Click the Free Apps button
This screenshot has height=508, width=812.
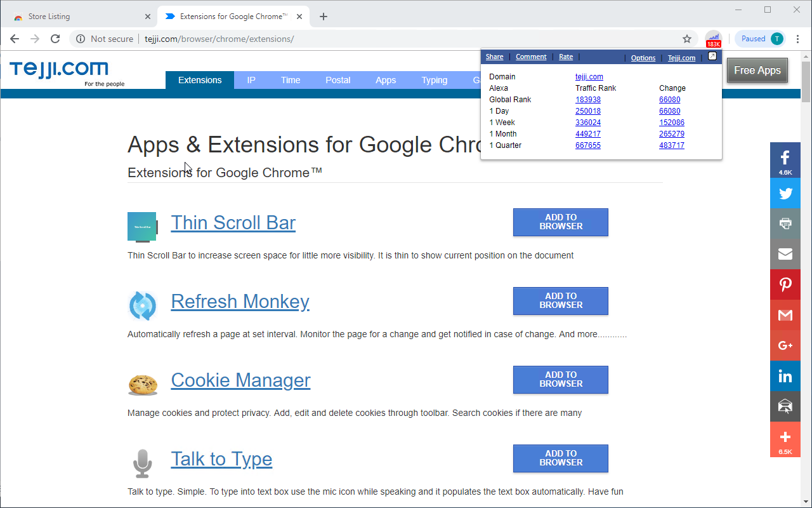[757, 70]
